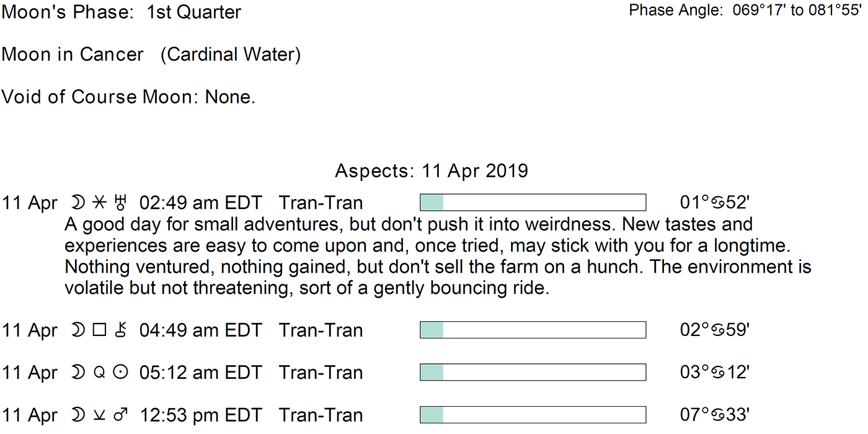868x434 pixels.
Task: Click the progress bar for the 04:49 am aspect
Action: pos(533,330)
